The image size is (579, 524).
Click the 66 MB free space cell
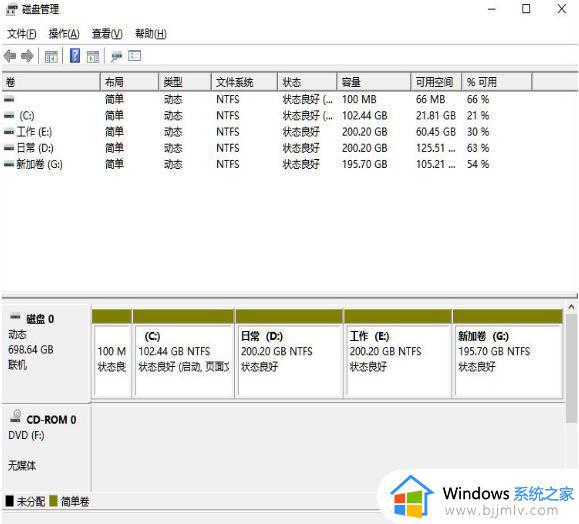(431, 99)
